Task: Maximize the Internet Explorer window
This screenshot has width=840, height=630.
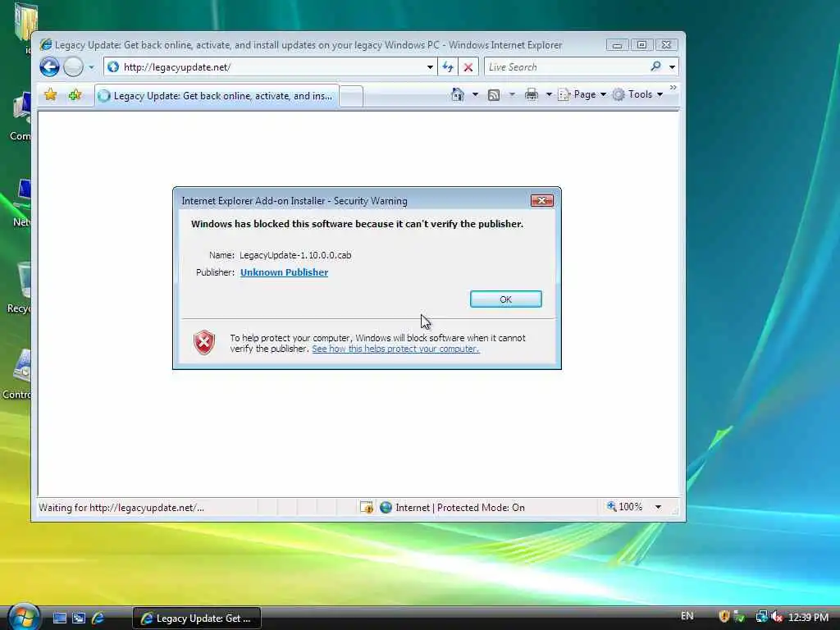Action: coord(641,45)
